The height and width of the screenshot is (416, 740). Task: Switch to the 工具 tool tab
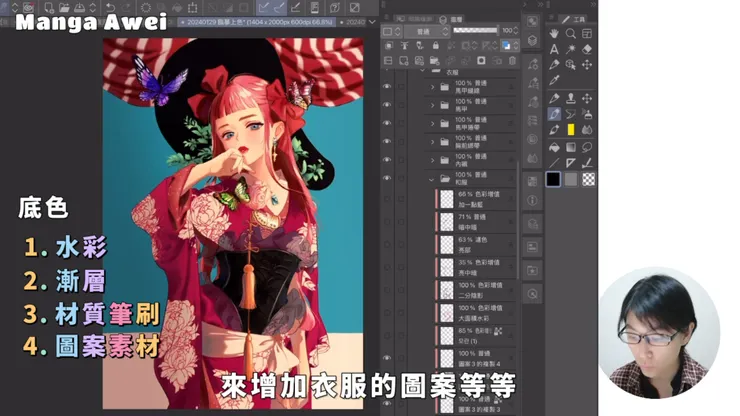pyautogui.click(x=574, y=19)
